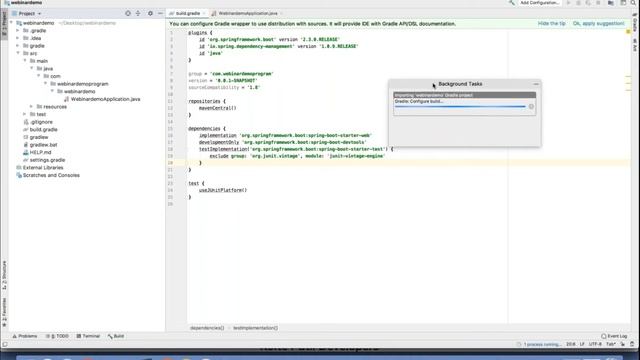Click dependencies() breadcrumb
Image resolution: width=640 pixels, height=360 pixels.
click(x=207, y=328)
